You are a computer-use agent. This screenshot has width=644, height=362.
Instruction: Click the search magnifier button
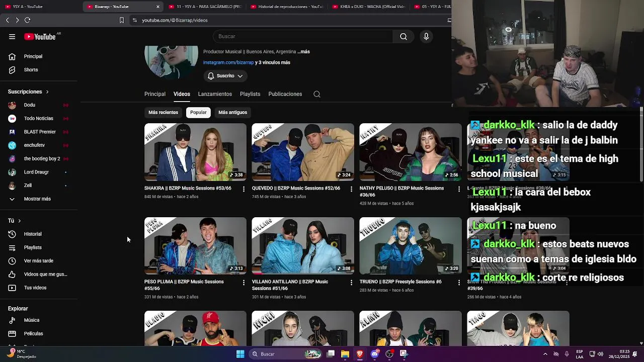(x=404, y=36)
